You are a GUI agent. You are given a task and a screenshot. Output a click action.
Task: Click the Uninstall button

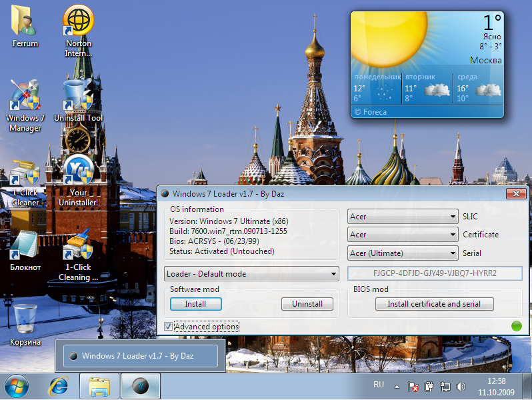pos(307,303)
